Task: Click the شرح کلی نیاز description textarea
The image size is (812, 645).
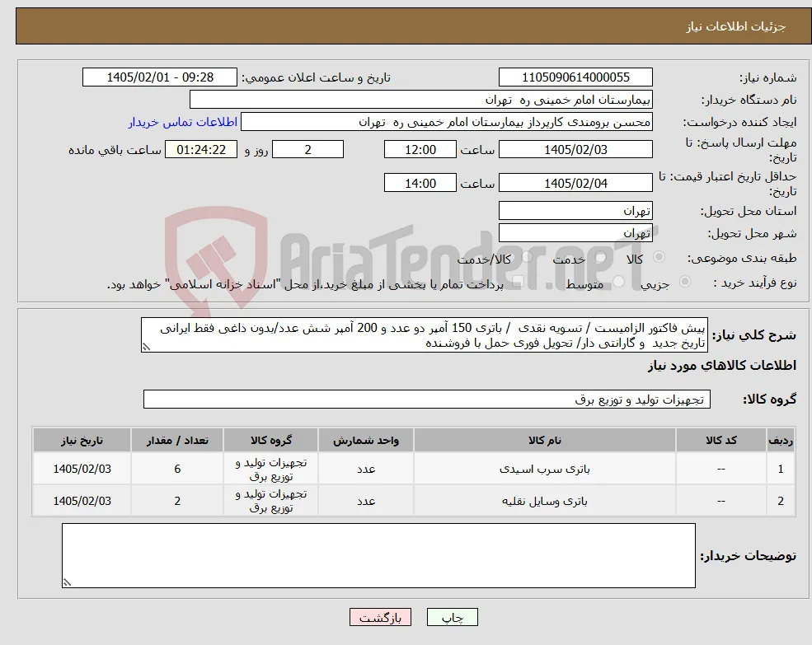Action: pyautogui.click(x=424, y=335)
